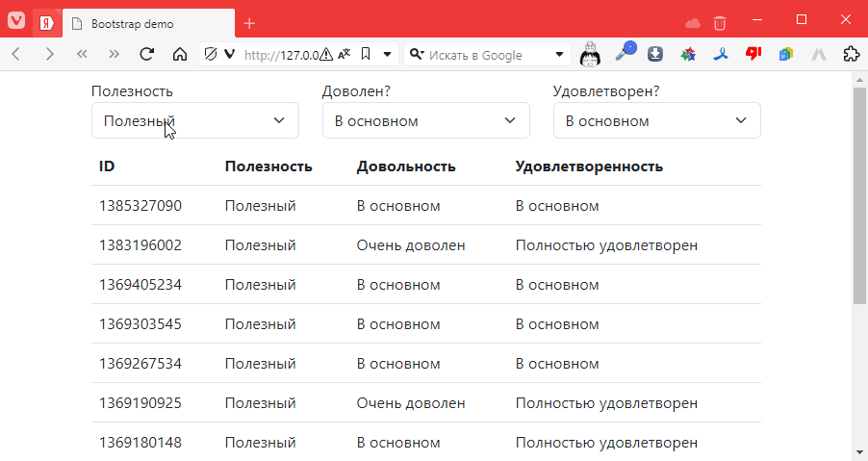Click the page translate icon
The image size is (868, 461).
[345, 55]
